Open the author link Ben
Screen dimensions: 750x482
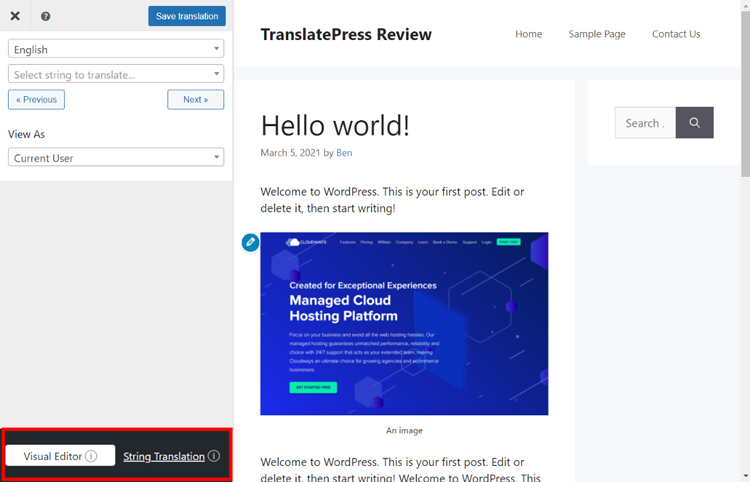[344, 153]
